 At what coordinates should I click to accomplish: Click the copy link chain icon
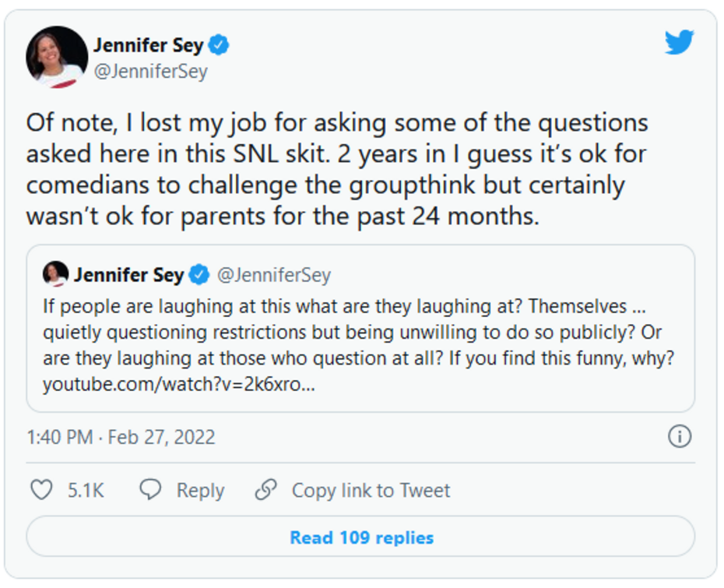[x=266, y=490]
